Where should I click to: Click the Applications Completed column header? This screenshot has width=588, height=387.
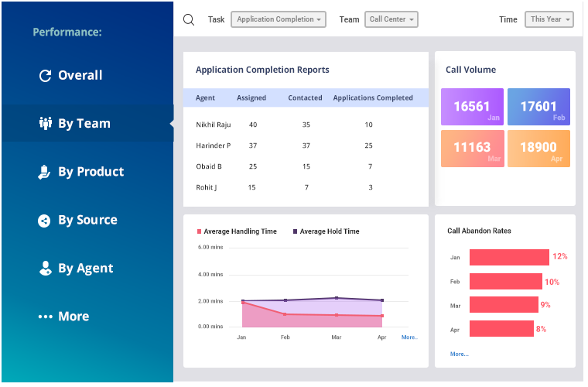coord(373,98)
